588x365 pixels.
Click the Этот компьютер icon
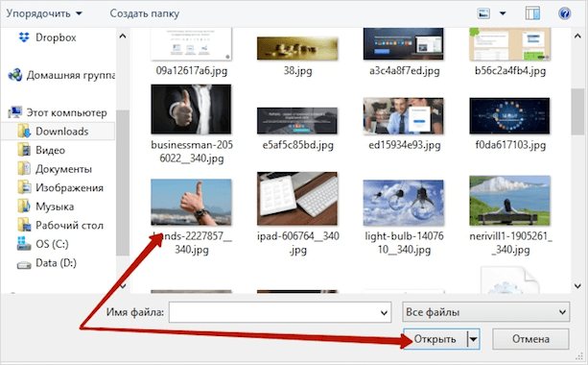15,112
